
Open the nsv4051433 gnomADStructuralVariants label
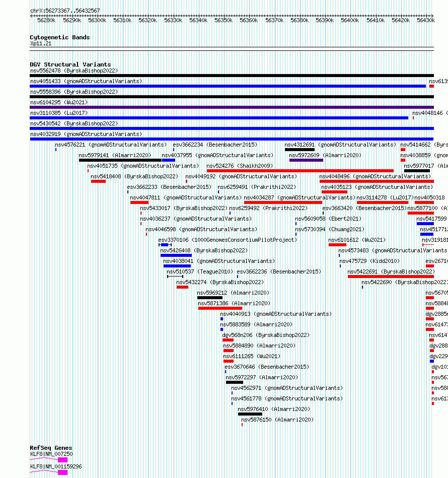tap(86, 82)
